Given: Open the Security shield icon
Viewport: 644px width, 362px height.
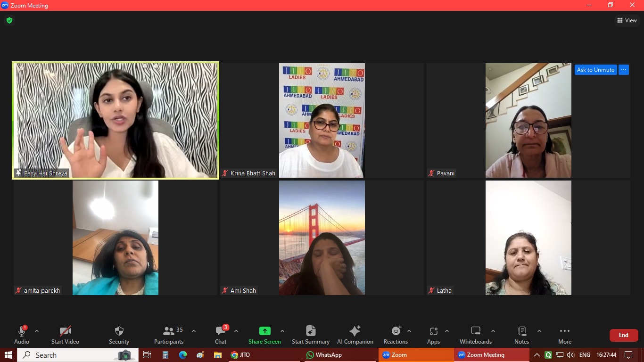Looking at the screenshot, I should coord(119,331).
